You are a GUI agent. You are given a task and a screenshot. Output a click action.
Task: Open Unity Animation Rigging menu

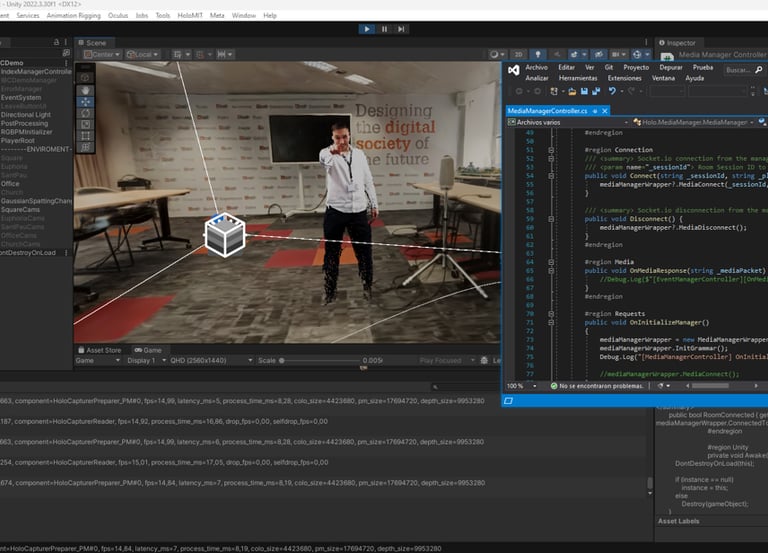pyautogui.click(x=73, y=16)
